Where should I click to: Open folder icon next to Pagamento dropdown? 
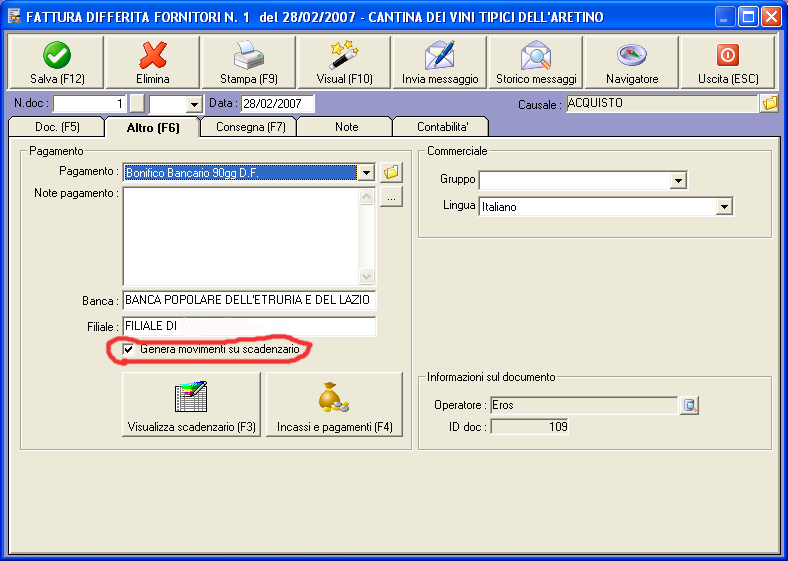pos(391,172)
